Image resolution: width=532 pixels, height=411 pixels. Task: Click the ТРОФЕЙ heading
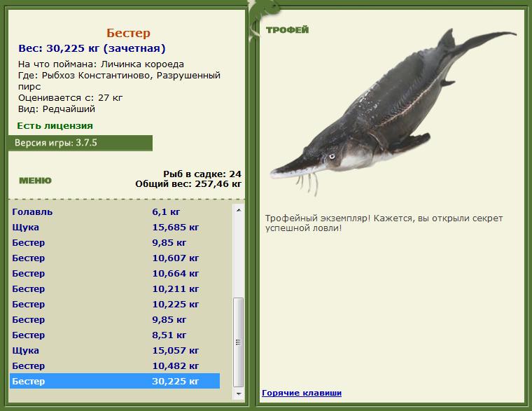pyautogui.click(x=288, y=30)
